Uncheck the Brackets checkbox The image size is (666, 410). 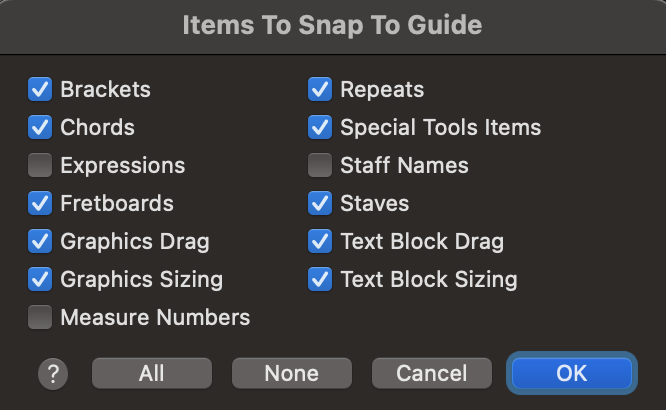click(40, 90)
